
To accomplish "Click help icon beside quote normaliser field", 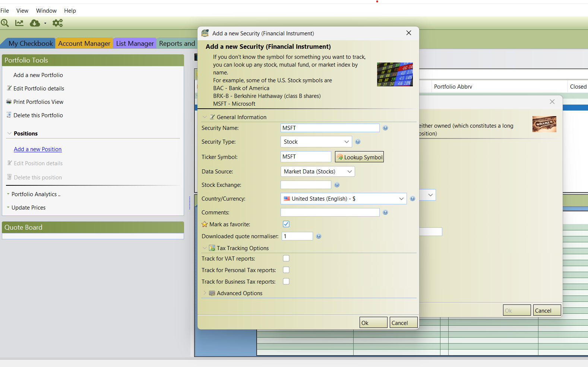I will 319,236.
